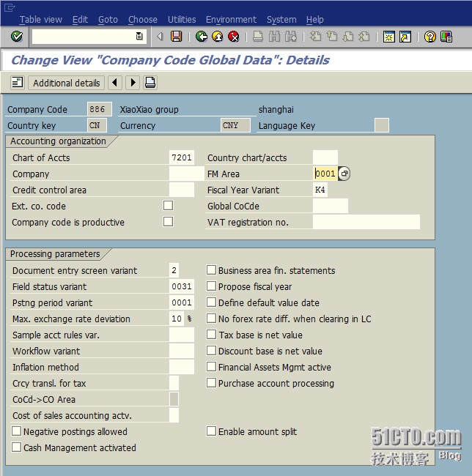Open the Choose menu
The height and width of the screenshot is (476, 472).
point(143,20)
